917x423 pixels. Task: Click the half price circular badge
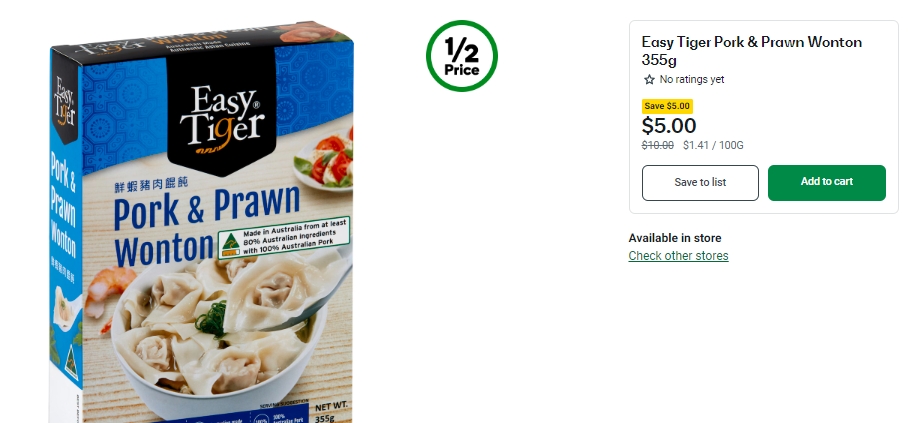pyautogui.click(x=461, y=56)
